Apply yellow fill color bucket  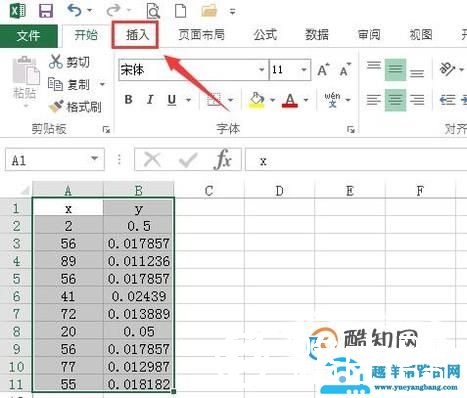[x=257, y=100]
